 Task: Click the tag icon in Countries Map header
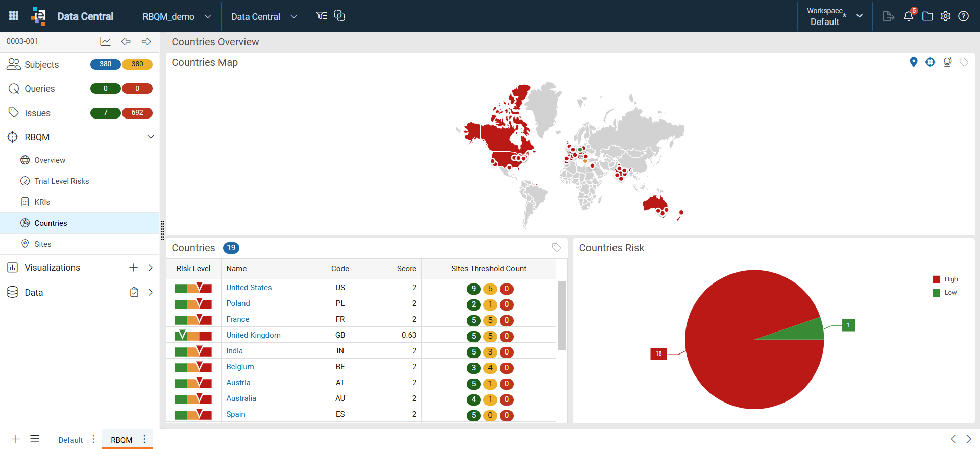tap(964, 62)
